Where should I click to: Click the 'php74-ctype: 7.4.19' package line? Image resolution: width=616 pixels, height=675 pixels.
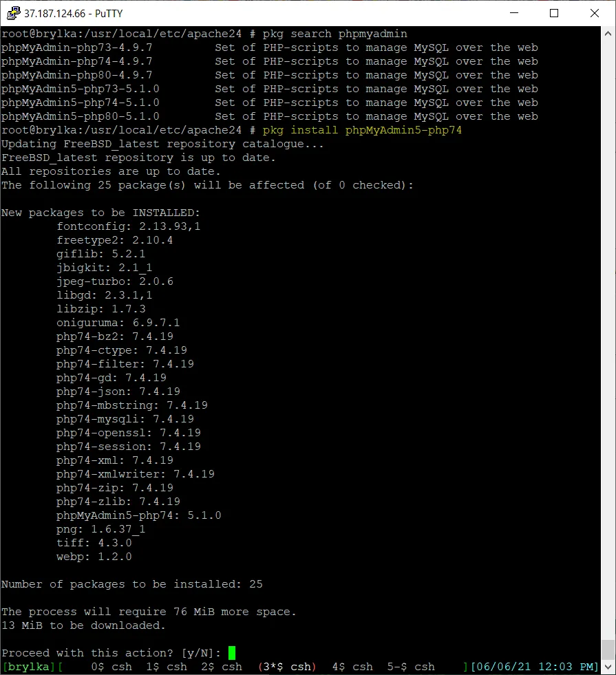coord(121,350)
